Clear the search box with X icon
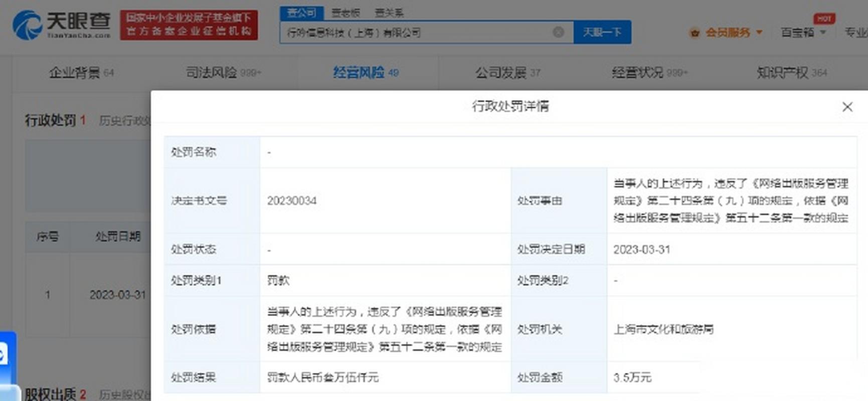This screenshot has height=401, width=868. (x=558, y=33)
